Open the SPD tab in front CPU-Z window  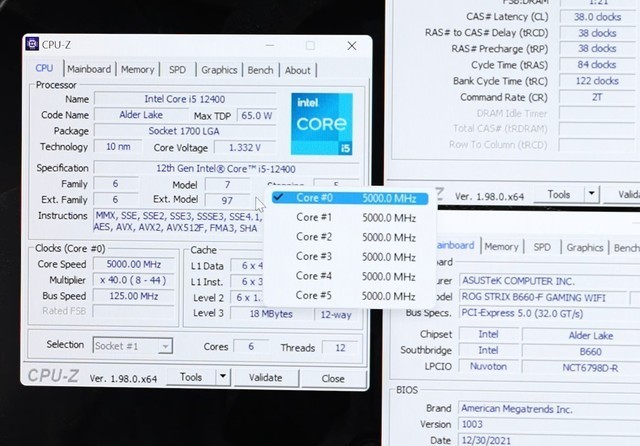[177, 70]
